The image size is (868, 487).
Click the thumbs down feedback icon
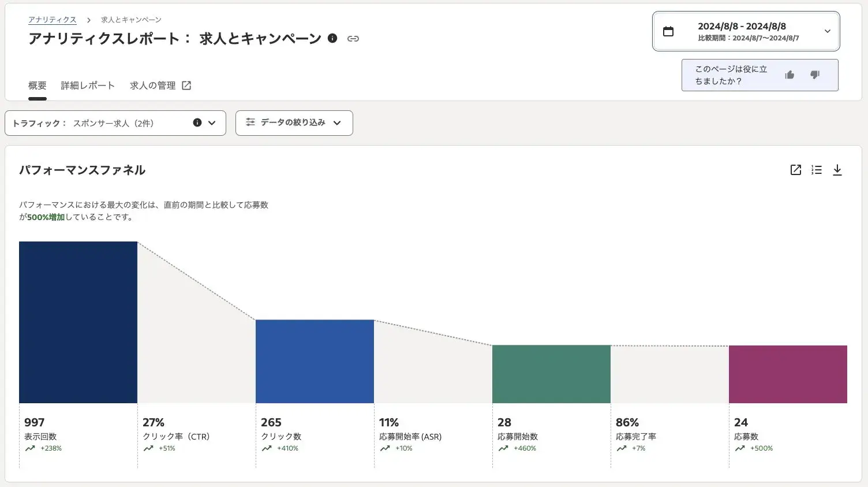[815, 75]
